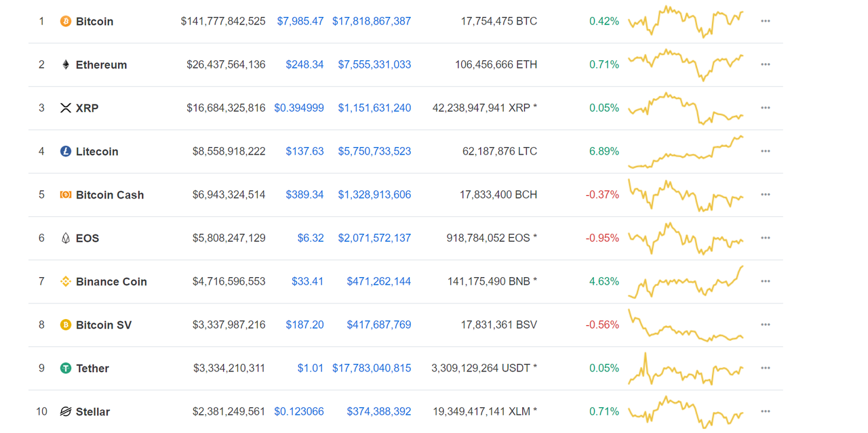Viewport: 868px width, 433px height.
Task: Open the ellipsis menu for Bitcoin Cash row
Action: click(x=766, y=194)
